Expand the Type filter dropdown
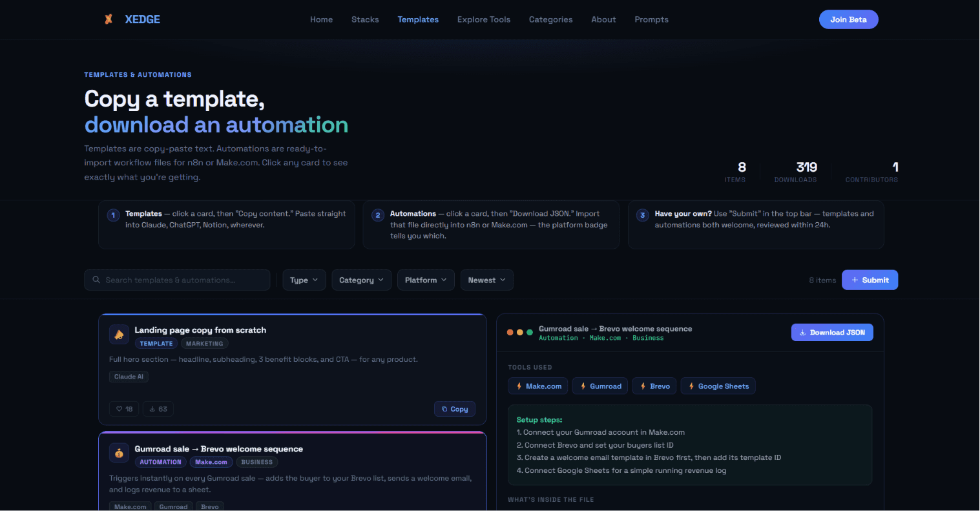The width and height of the screenshot is (980, 511). pos(304,280)
